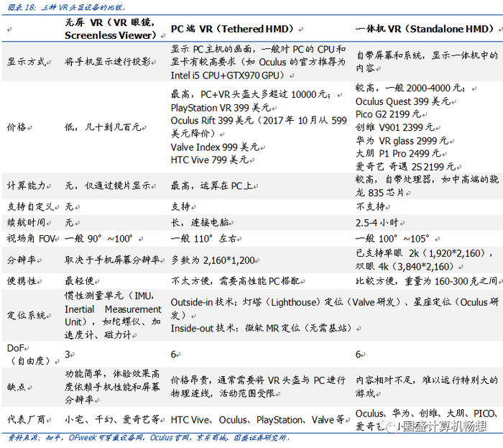503x448 pixels.
Task: Click the '资料来源' source note
Action: click(x=147, y=437)
